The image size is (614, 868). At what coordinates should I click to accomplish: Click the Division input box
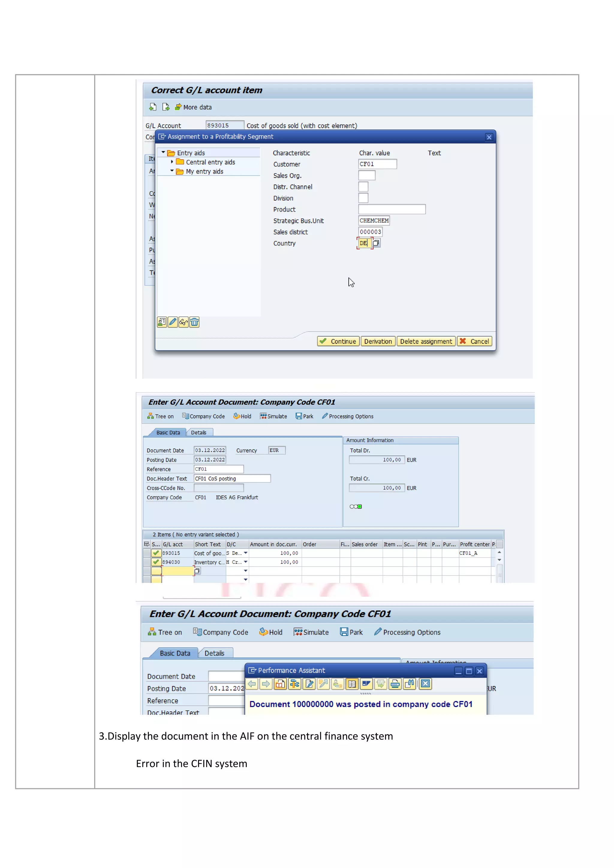363,198
